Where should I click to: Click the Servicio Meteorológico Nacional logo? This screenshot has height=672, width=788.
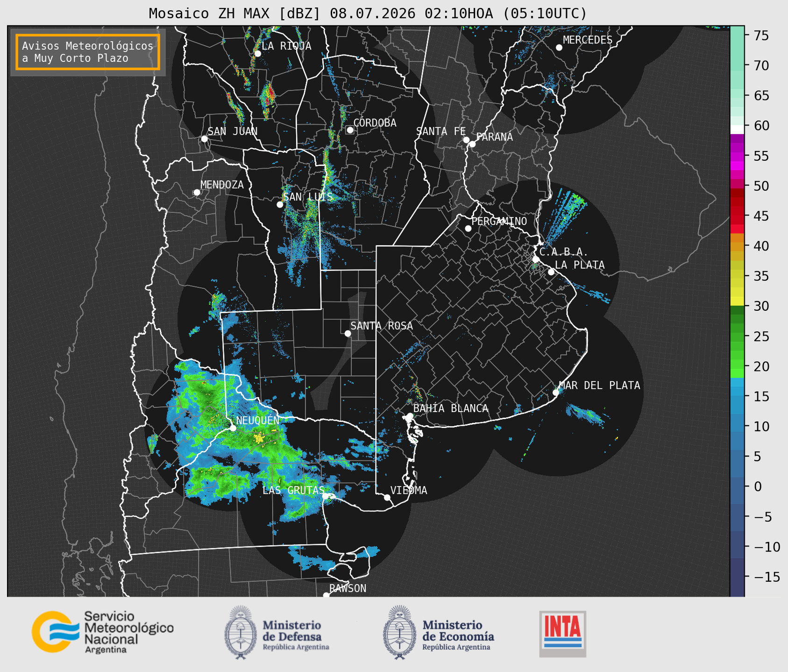(x=102, y=632)
